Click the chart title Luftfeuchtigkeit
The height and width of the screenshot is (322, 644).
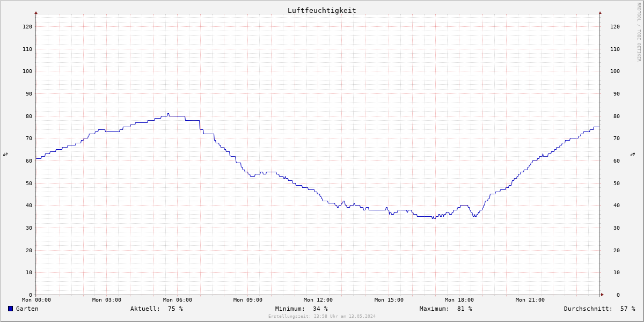321,10
